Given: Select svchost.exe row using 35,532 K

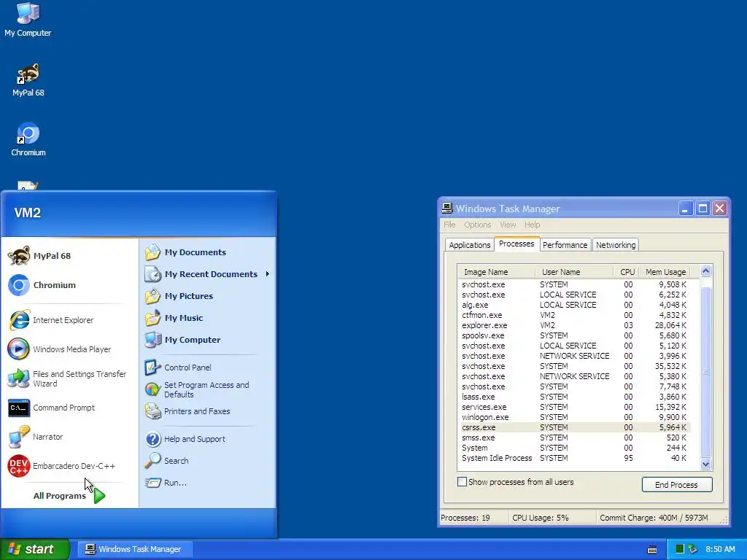Looking at the screenshot, I should click(x=575, y=366).
